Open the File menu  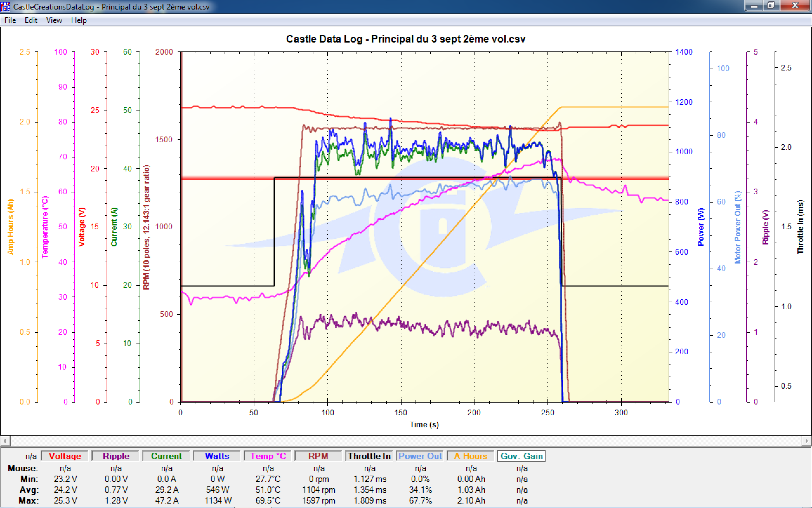(10, 20)
